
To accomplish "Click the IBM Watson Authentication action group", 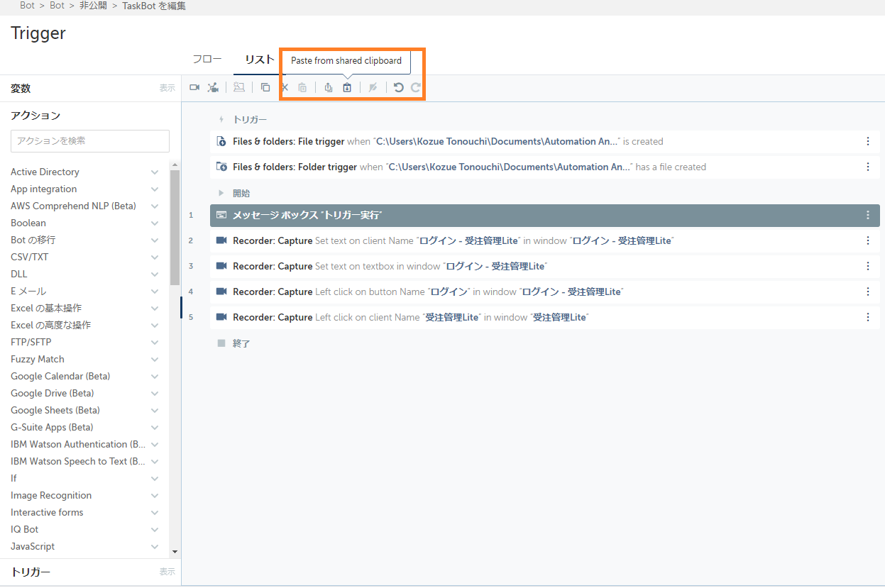I will [x=85, y=444].
